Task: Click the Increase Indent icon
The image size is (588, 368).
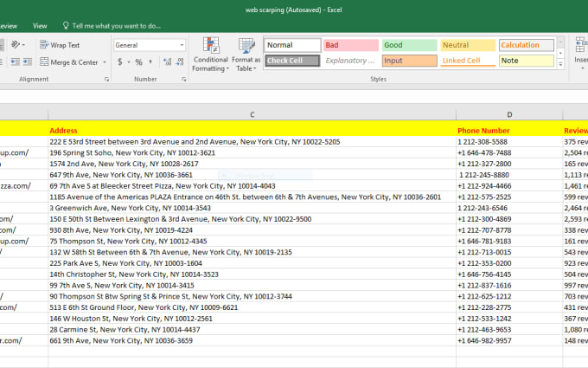Action: tap(28, 61)
